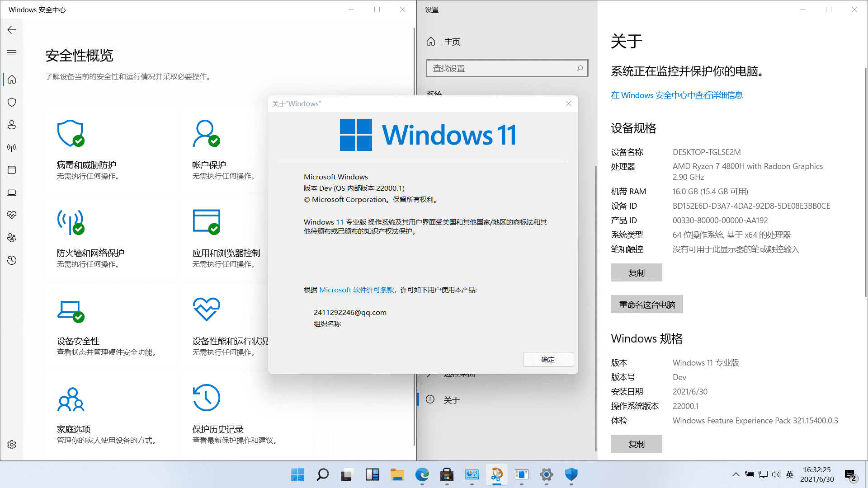The image size is (868, 488).
Task: Open Device performance & health sidebar heart icon
Action: pyautogui.click(x=12, y=215)
